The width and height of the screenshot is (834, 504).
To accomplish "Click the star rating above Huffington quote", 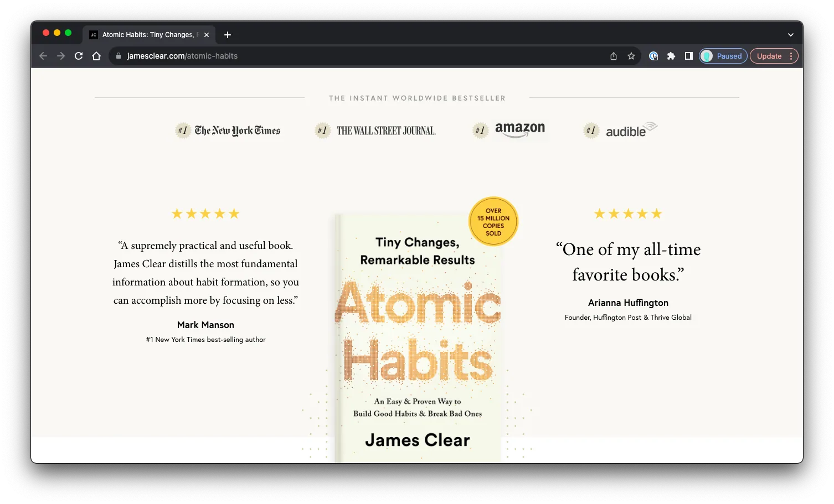I will click(x=628, y=214).
